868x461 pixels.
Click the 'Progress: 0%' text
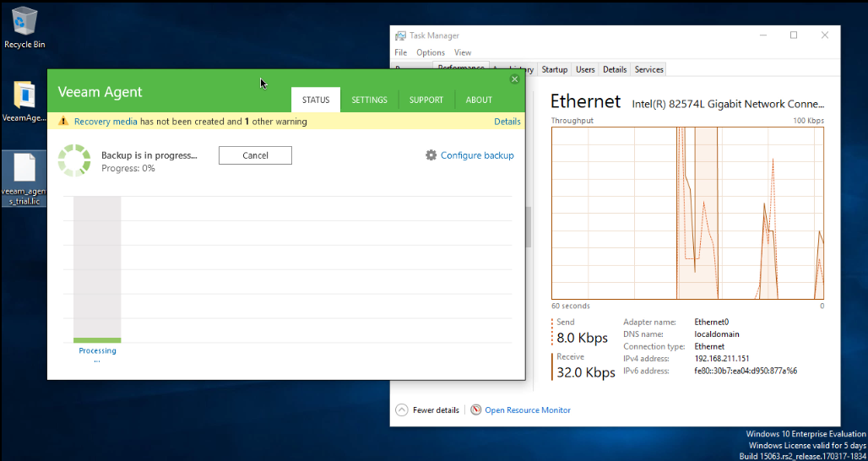pos(127,168)
